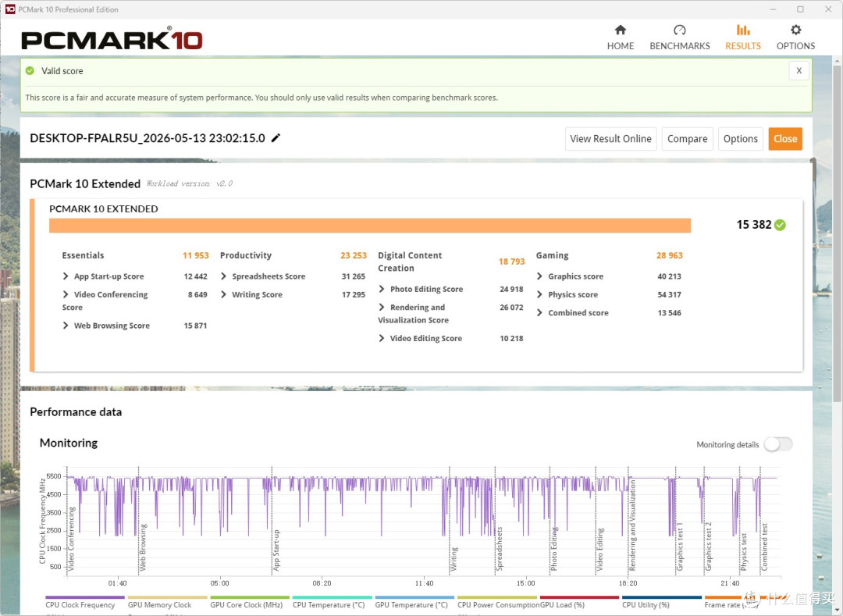Click the Graphics test 2 marker
This screenshot has width=843, height=616.
[x=709, y=546]
